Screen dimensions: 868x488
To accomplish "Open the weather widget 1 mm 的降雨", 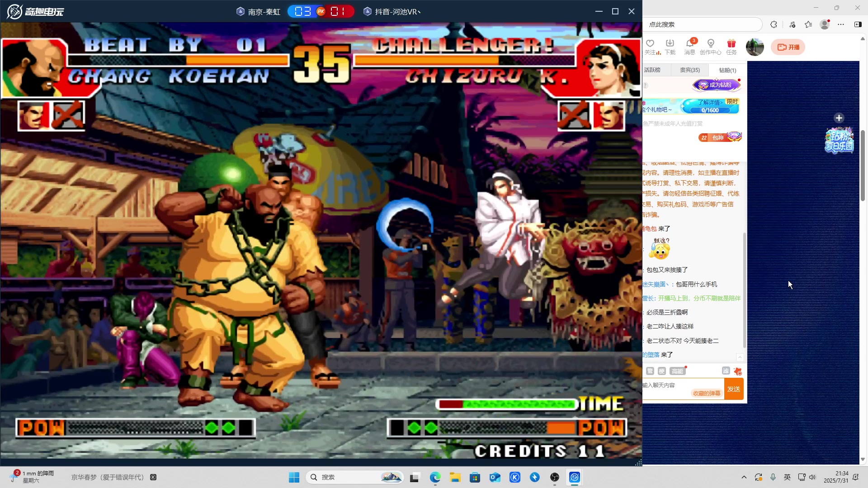I will [x=32, y=477].
